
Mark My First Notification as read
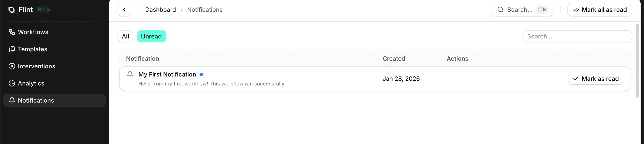(x=595, y=79)
